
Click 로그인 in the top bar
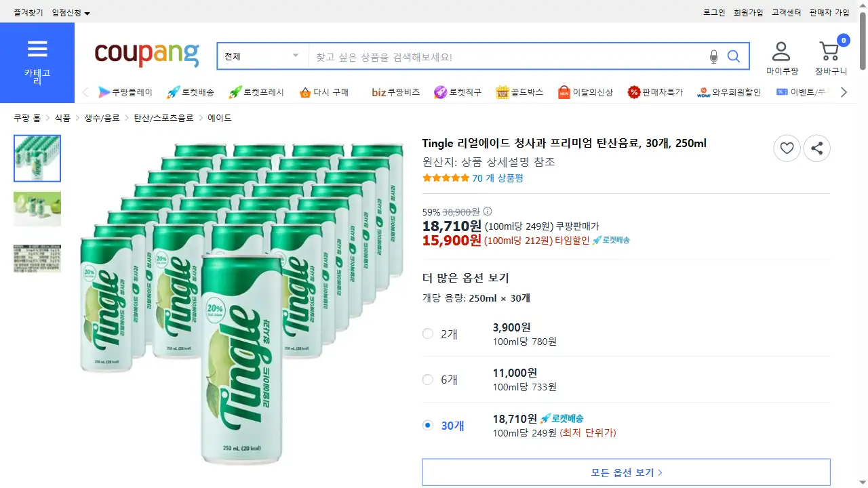[x=714, y=13]
